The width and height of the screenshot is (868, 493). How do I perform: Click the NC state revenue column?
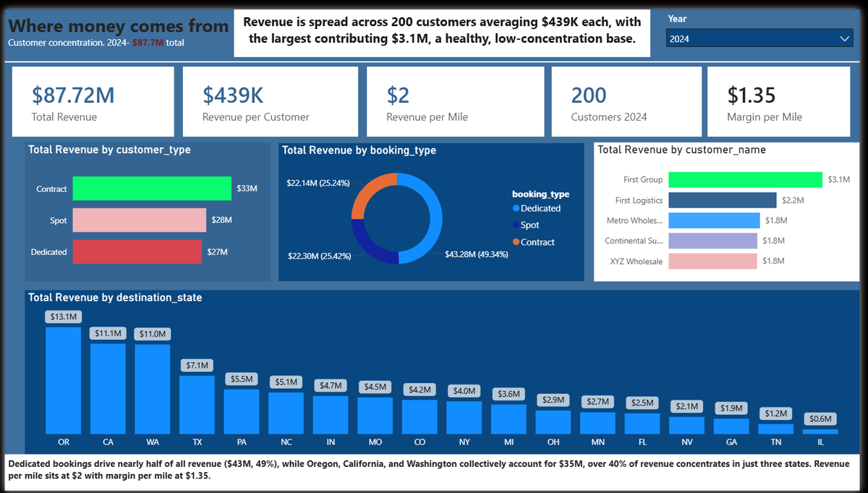286,413
